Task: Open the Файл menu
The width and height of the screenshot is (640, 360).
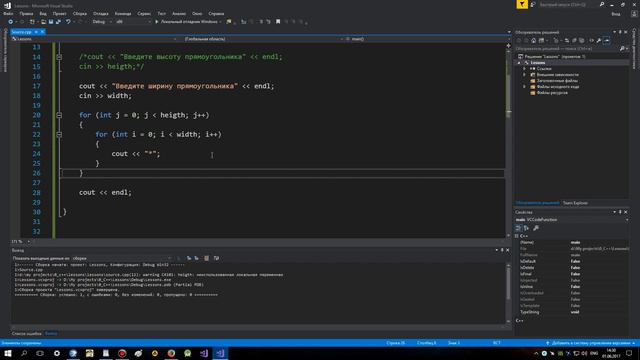Action: pos(8,13)
